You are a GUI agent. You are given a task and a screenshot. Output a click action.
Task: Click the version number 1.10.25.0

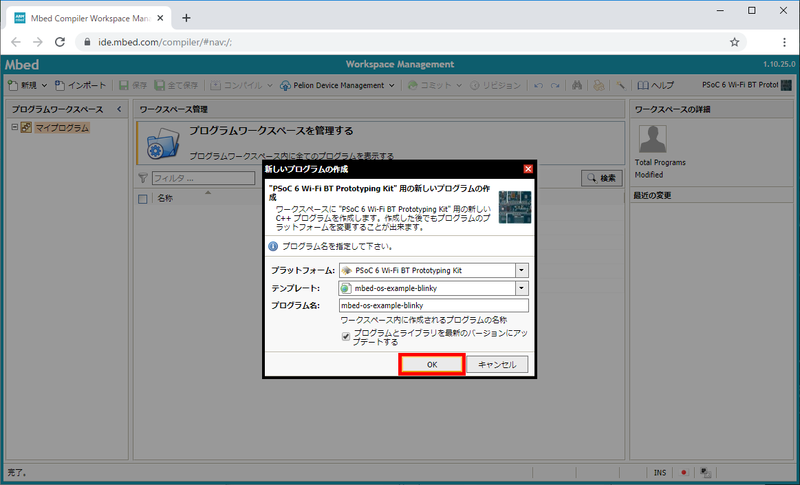coord(779,64)
